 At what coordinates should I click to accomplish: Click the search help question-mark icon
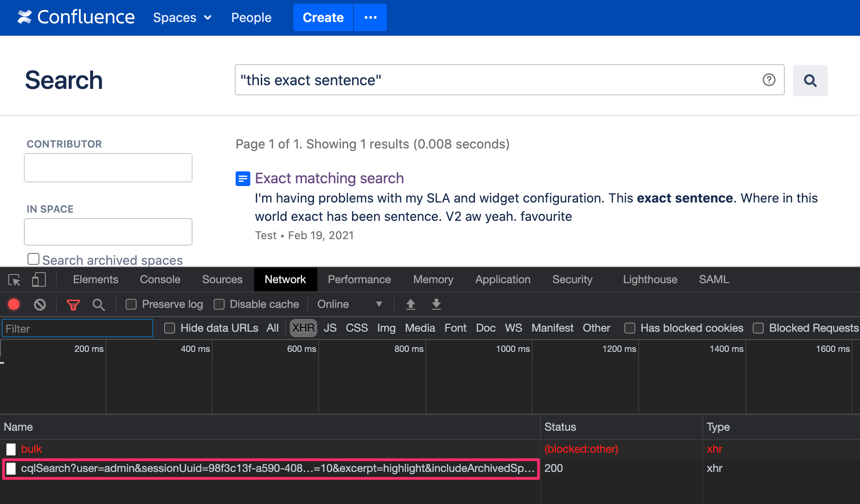click(x=769, y=80)
